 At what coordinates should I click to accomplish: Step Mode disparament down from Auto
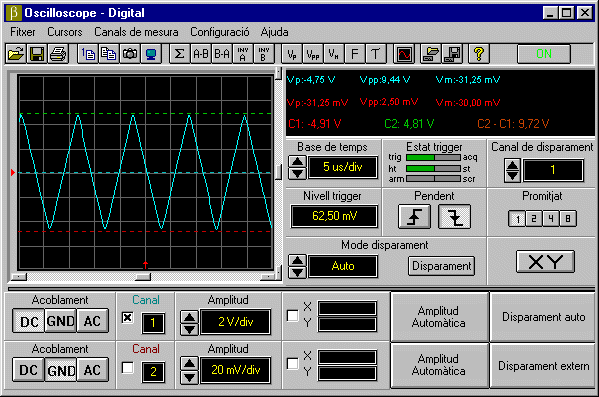pos(297,272)
